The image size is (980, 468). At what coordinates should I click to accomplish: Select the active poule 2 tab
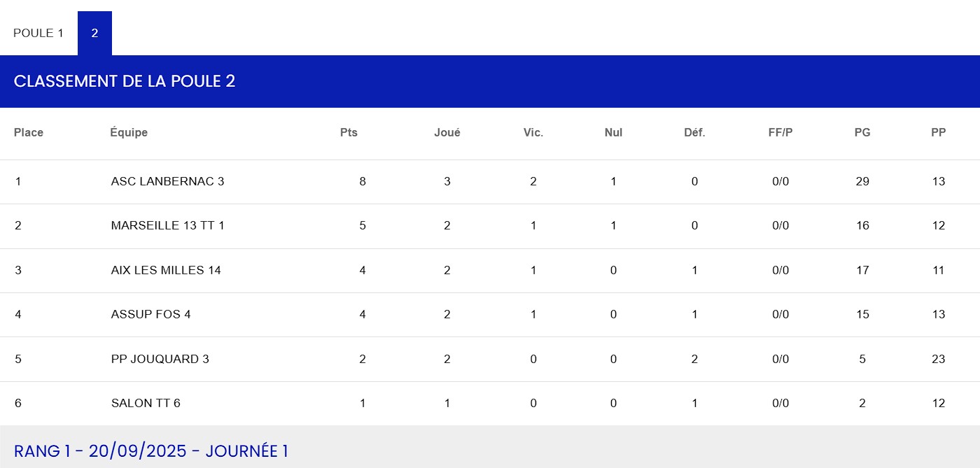94,33
